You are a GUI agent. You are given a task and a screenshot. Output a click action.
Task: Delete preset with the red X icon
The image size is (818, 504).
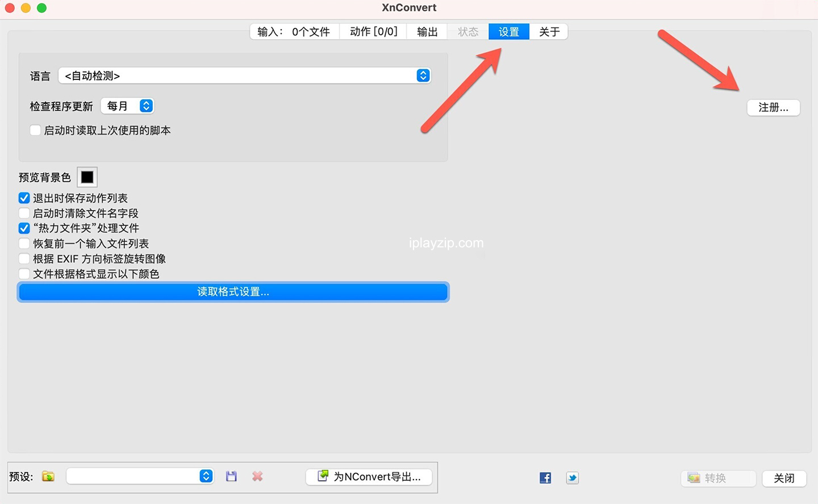(257, 476)
